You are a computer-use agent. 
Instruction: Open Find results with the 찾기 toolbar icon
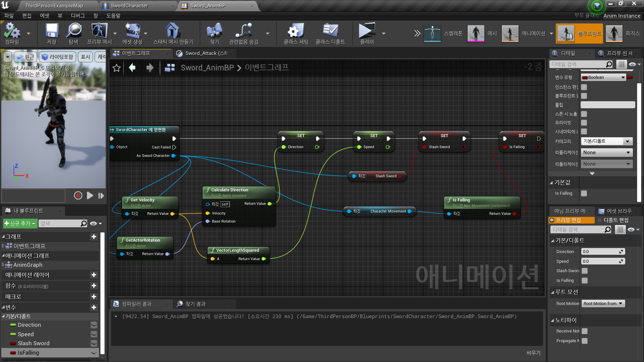(x=214, y=33)
